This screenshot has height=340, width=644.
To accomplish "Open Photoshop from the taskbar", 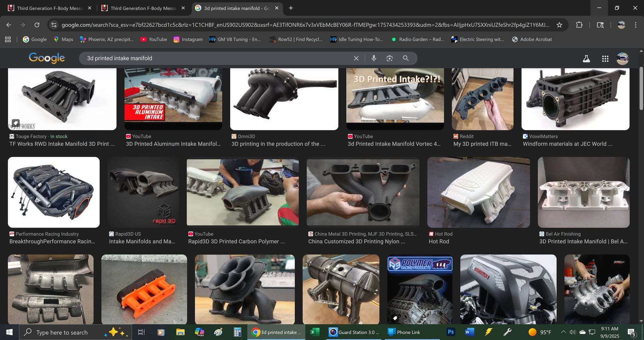I will pos(451,332).
